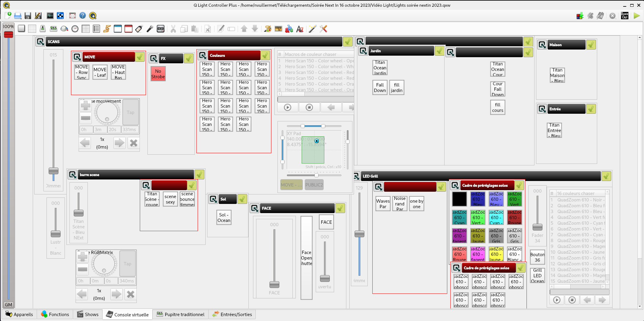Click the DMX dump color grid icon
This screenshot has width=644, height=321.
tap(580, 16)
